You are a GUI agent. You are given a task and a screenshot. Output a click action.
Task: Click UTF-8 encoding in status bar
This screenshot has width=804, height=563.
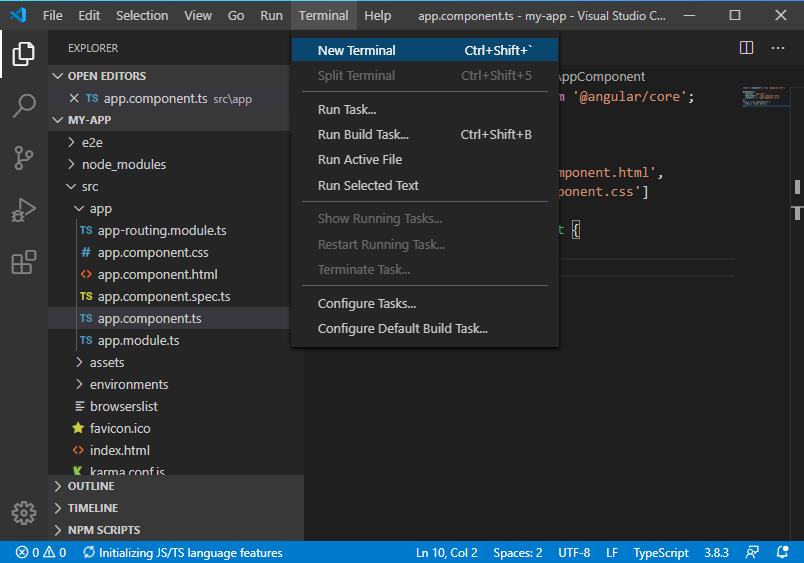574,552
